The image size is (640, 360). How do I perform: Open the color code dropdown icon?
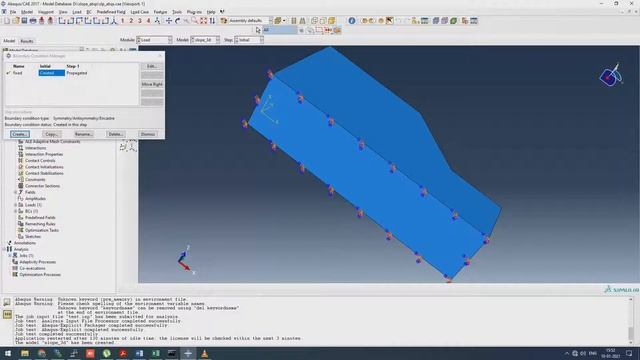279,21
